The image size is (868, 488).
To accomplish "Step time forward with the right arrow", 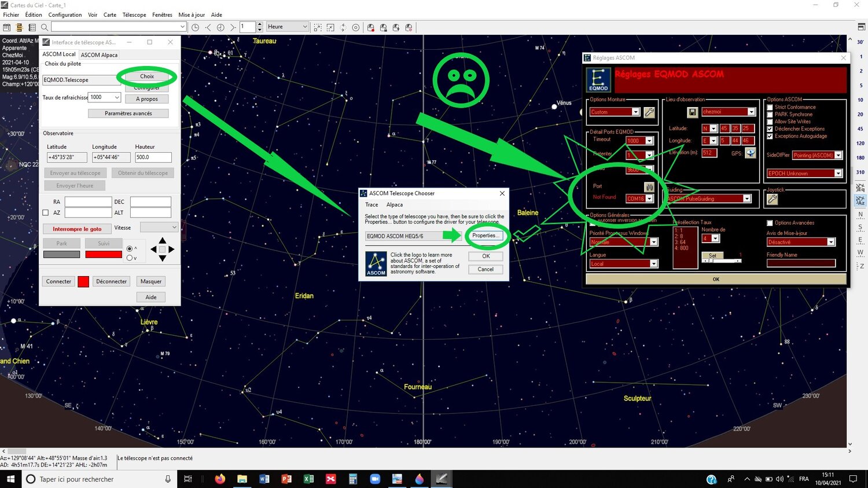I will [x=233, y=27].
